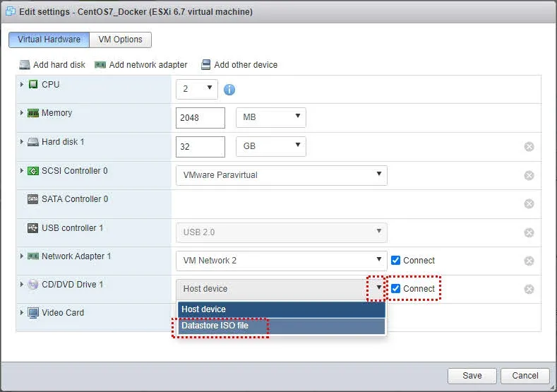Expand the Hard disk 1 row
The width and height of the screenshot is (557, 392).
[x=22, y=142]
